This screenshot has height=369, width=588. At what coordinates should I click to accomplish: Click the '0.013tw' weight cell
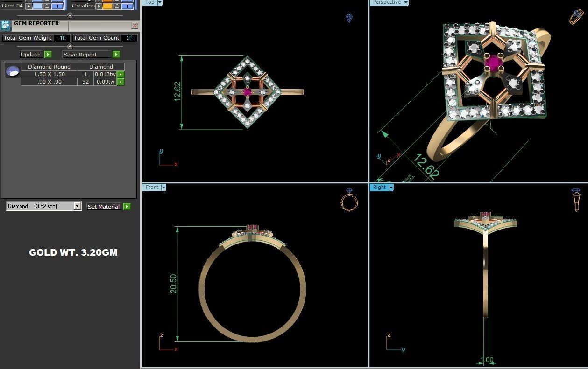pyautogui.click(x=105, y=74)
